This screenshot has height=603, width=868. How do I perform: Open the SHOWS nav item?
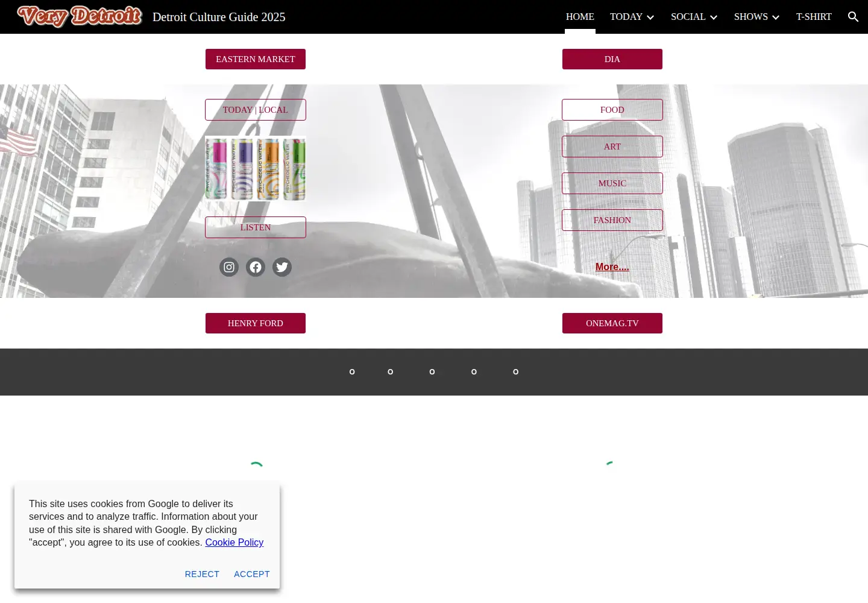pyautogui.click(x=750, y=17)
